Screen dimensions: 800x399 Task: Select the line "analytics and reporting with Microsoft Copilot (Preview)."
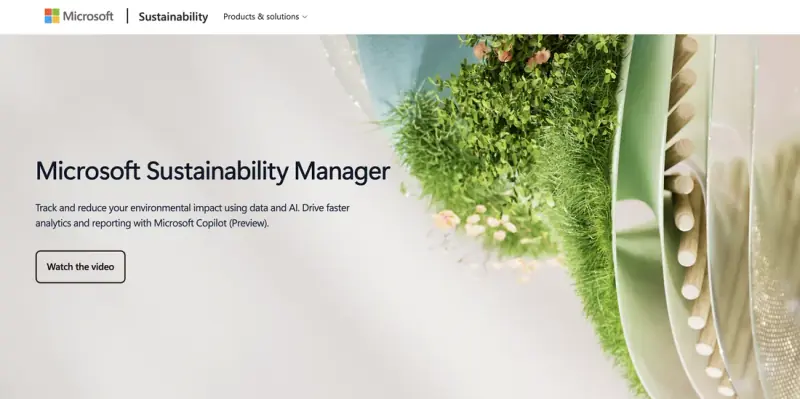(x=152, y=223)
